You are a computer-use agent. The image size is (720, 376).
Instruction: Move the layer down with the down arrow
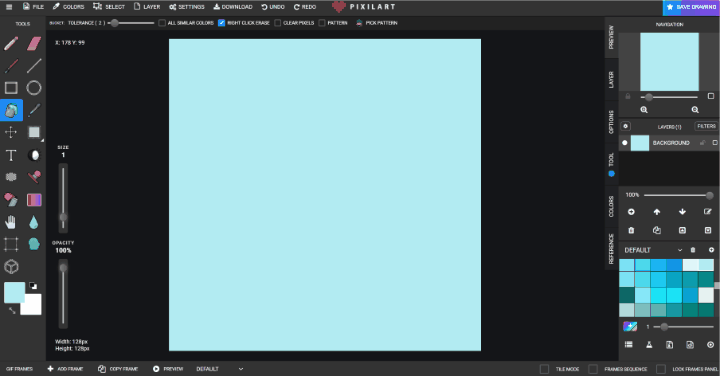click(682, 212)
